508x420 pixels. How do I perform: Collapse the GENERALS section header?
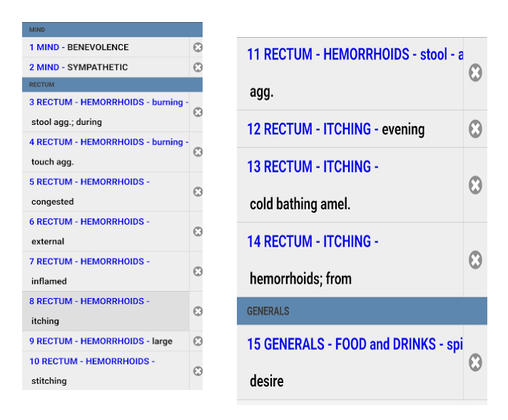361,311
